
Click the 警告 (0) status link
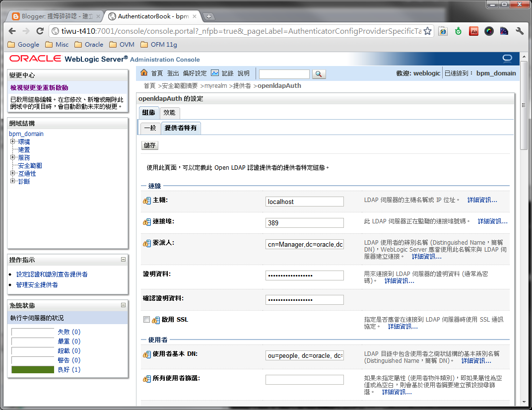click(69, 360)
